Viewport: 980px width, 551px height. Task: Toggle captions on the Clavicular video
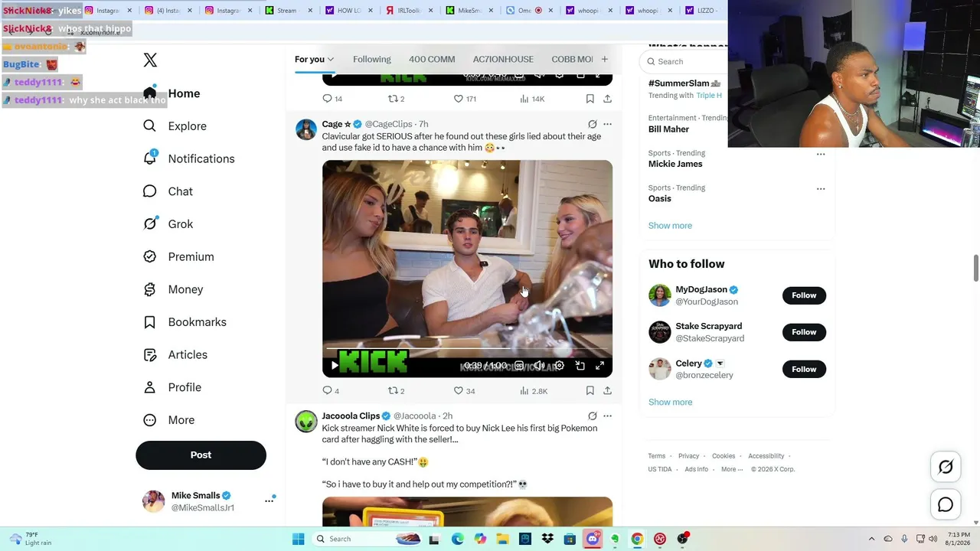[x=519, y=366]
